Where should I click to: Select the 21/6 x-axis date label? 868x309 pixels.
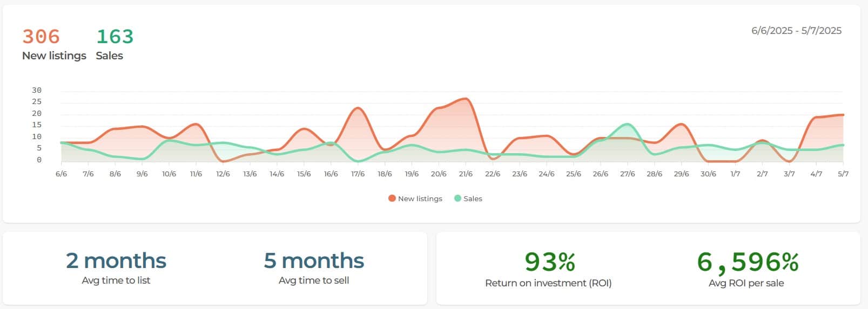coord(466,174)
